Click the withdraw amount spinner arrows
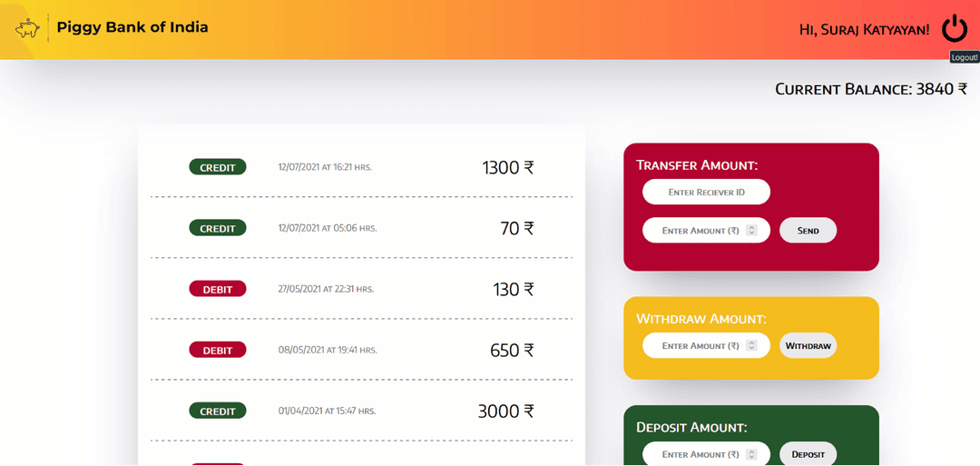The image size is (980, 466). click(x=752, y=345)
